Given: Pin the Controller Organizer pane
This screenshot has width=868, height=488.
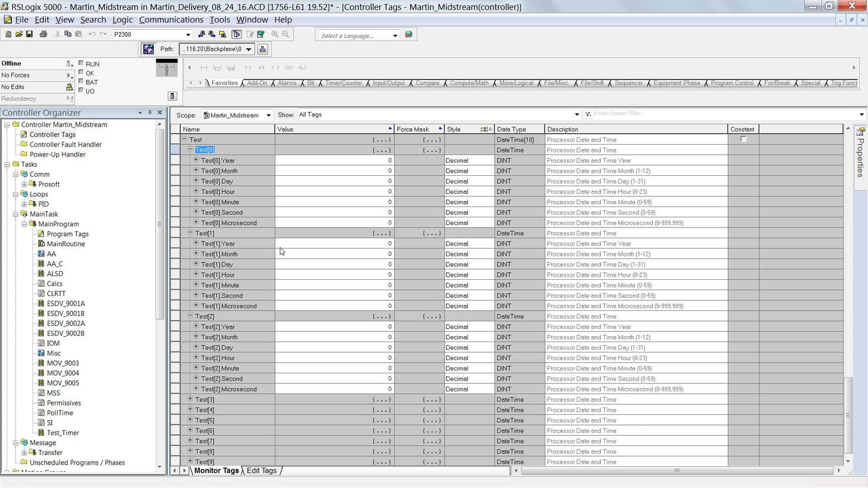Looking at the screenshot, I should (150, 112).
